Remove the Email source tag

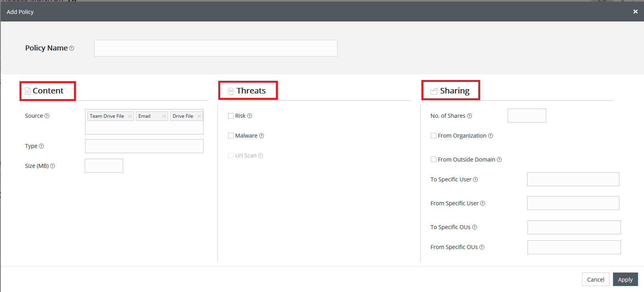click(164, 116)
